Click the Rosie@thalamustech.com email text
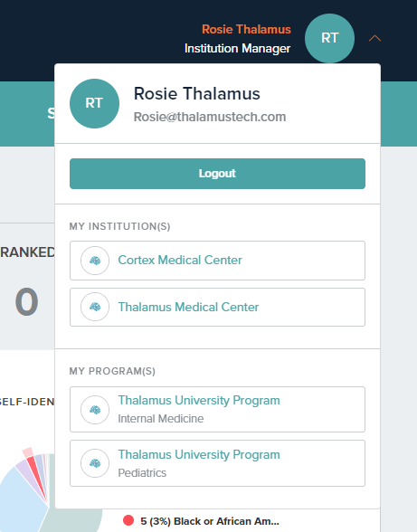417x532 pixels. 210,117
